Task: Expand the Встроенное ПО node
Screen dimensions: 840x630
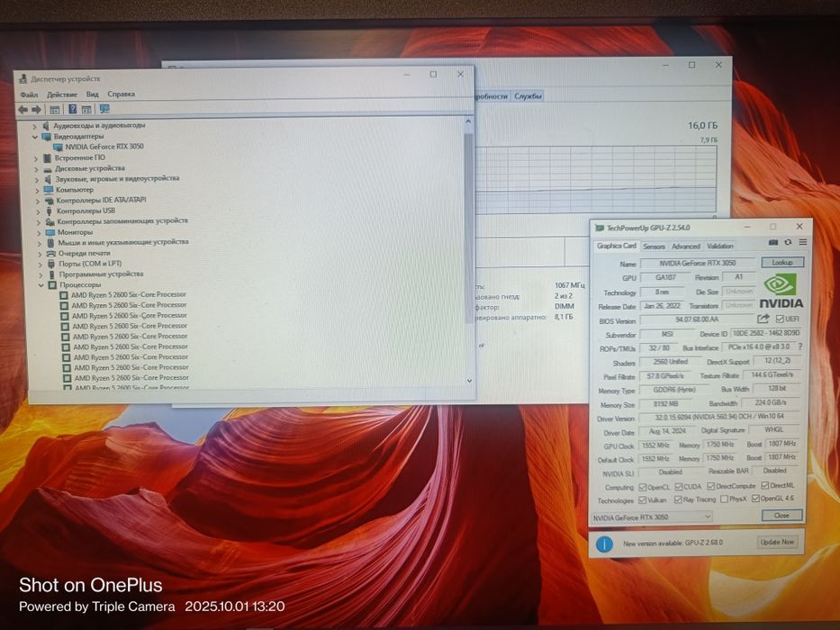Action: [35, 158]
